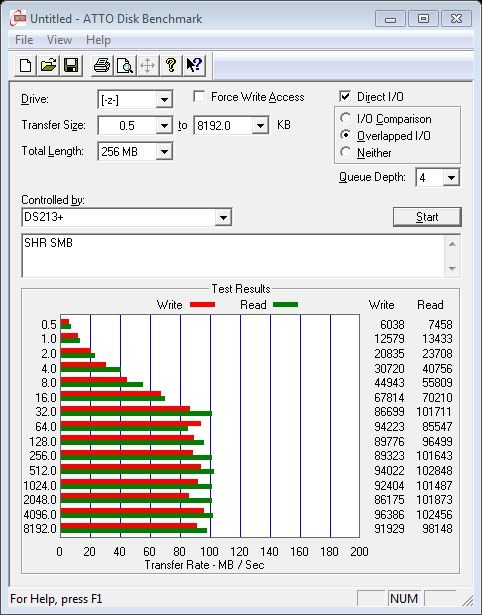
Task: Click the About question mark icon
Action: 171,65
